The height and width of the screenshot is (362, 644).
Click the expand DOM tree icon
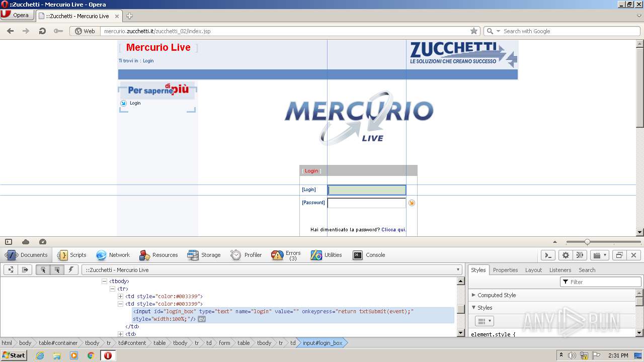(x=11, y=270)
